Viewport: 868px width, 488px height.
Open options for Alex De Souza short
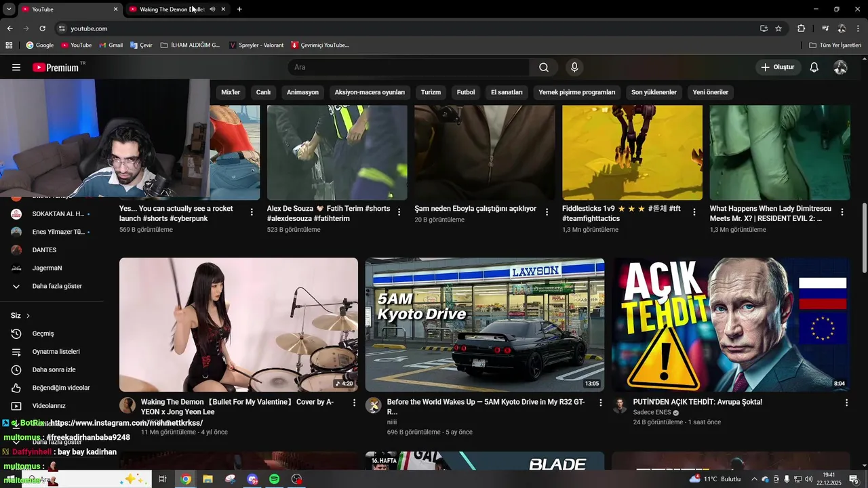[x=399, y=212]
